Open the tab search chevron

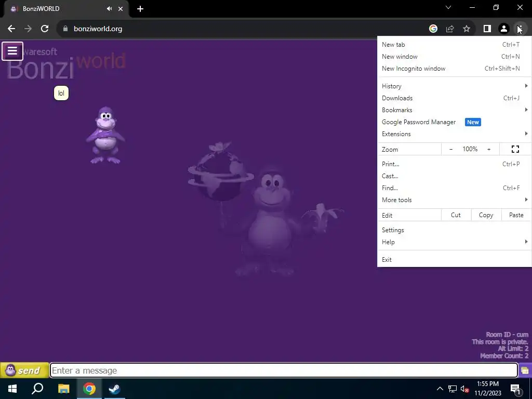click(x=448, y=7)
